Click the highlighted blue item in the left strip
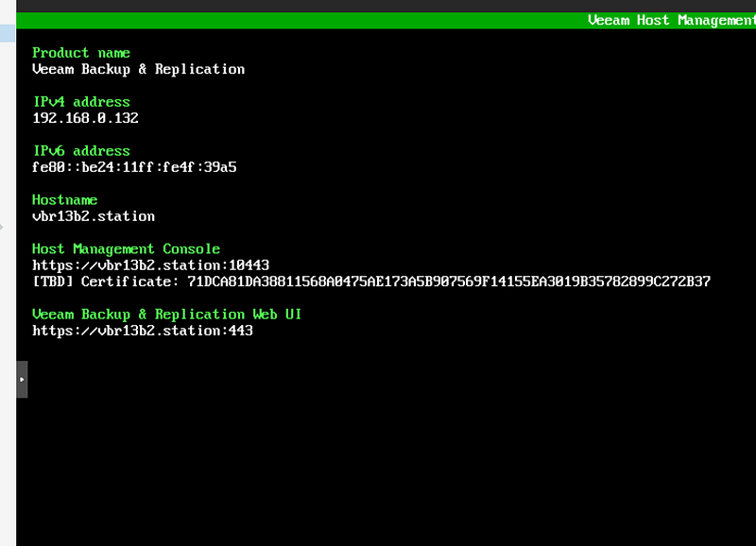Screen dimensions: 756x546 coord(8,33)
